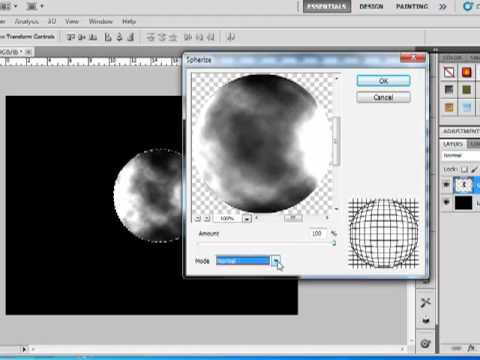
Task: Toggle visibility of the black layer
Action: (447, 202)
